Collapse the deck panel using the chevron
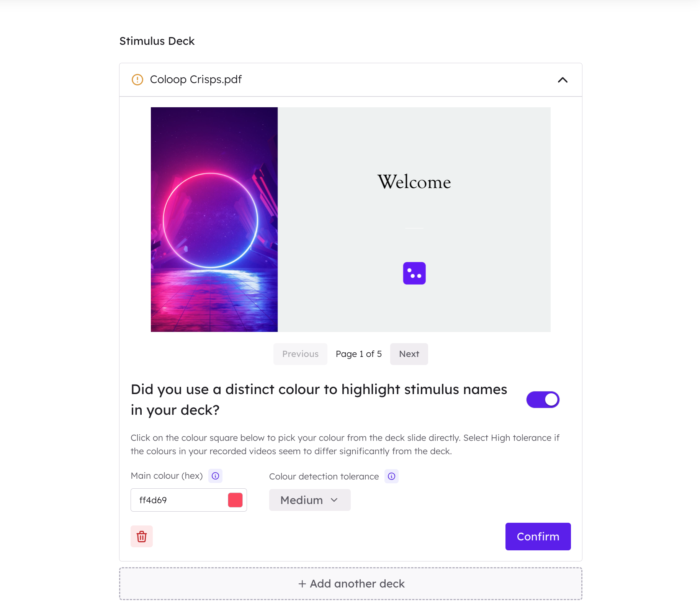Image resolution: width=700 pixels, height=612 pixels. 563,80
